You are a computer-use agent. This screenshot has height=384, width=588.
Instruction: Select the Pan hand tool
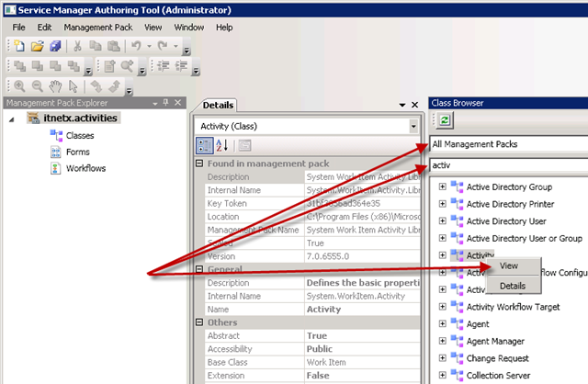[x=54, y=85]
